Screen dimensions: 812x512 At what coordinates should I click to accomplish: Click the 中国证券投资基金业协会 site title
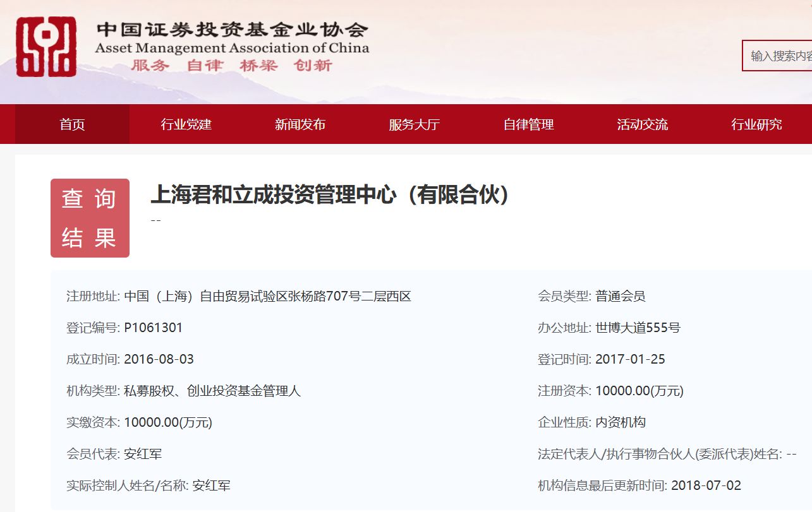click(x=232, y=30)
